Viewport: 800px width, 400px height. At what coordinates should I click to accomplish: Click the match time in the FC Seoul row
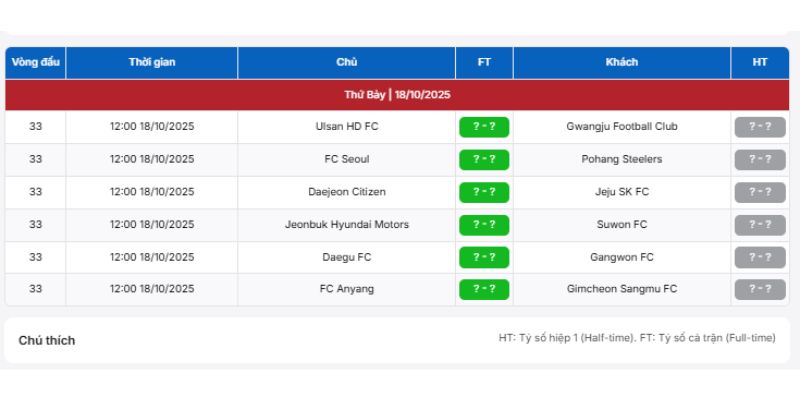click(x=152, y=159)
